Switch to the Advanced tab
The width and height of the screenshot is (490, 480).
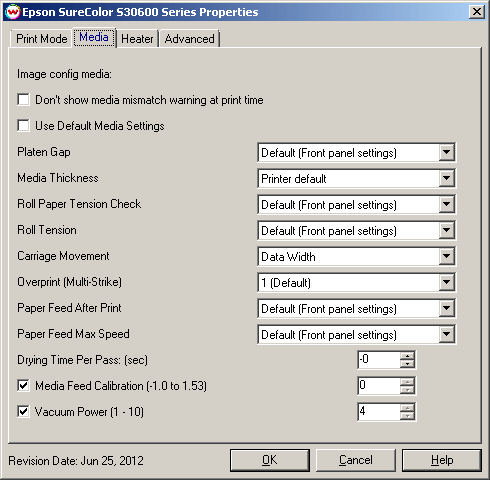[x=189, y=39]
